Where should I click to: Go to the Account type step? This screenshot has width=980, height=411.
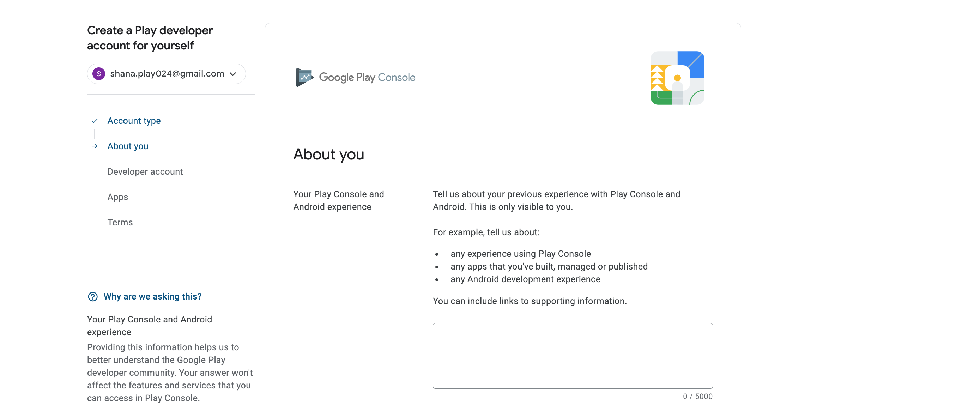pyautogui.click(x=134, y=121)
